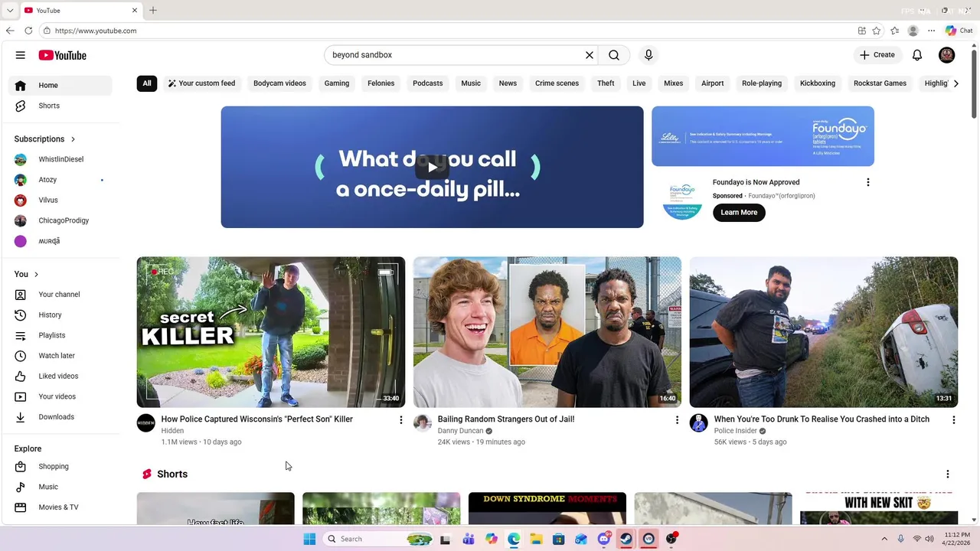Open Steam from the taskbar
Image resolution: width=980 pixels, height=551 pixels.
point(626,539)
